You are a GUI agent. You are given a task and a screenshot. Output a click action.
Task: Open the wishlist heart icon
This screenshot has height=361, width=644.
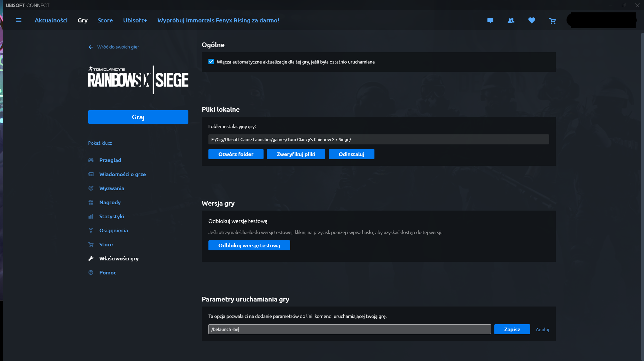531,20
